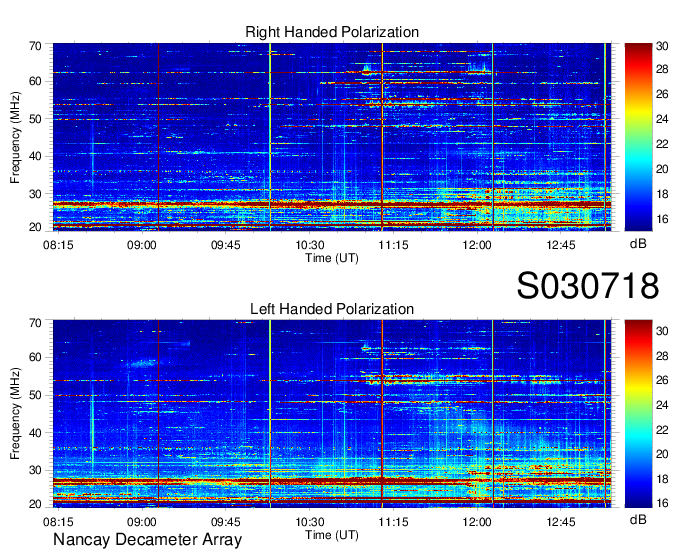The image size is (680, 552).
Task: Click the 16 dB value on Right Handed colorbar
Action: click(662, 219)
